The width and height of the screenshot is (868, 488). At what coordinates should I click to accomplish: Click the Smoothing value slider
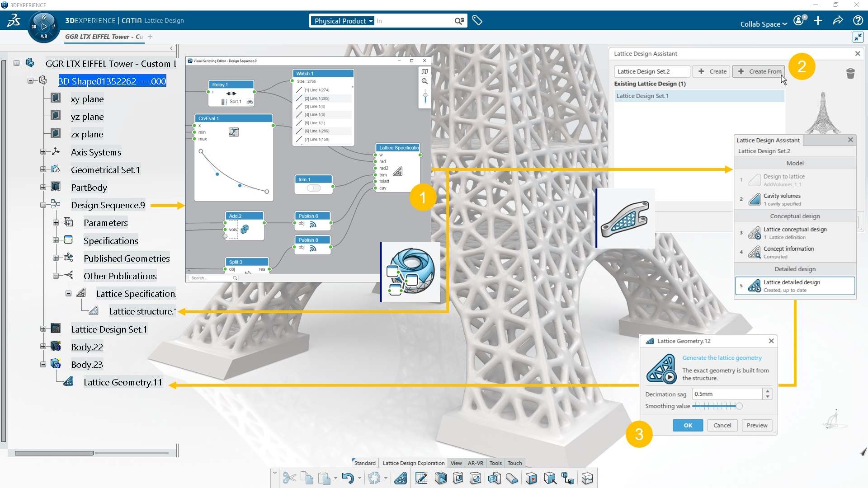(717, 406)
